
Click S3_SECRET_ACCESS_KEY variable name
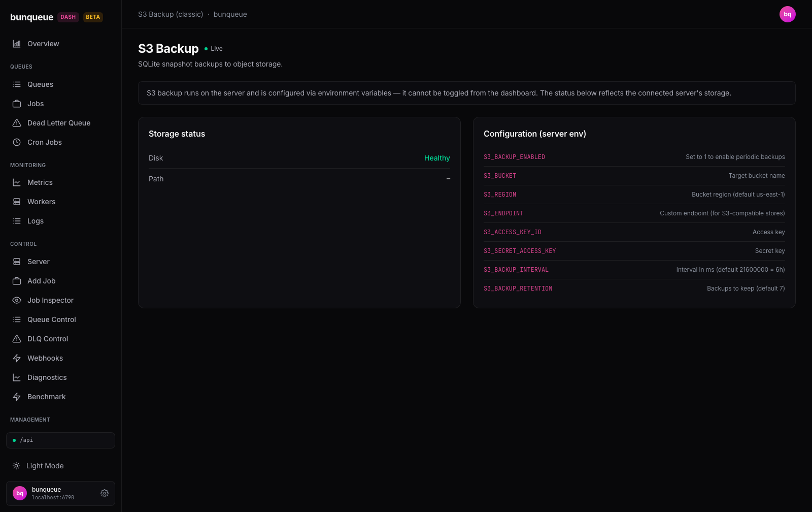pyautogui.click(x=520, y=251)
